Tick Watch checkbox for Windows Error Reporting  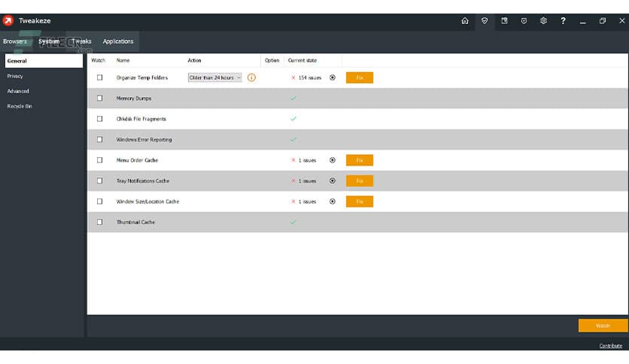99,140
